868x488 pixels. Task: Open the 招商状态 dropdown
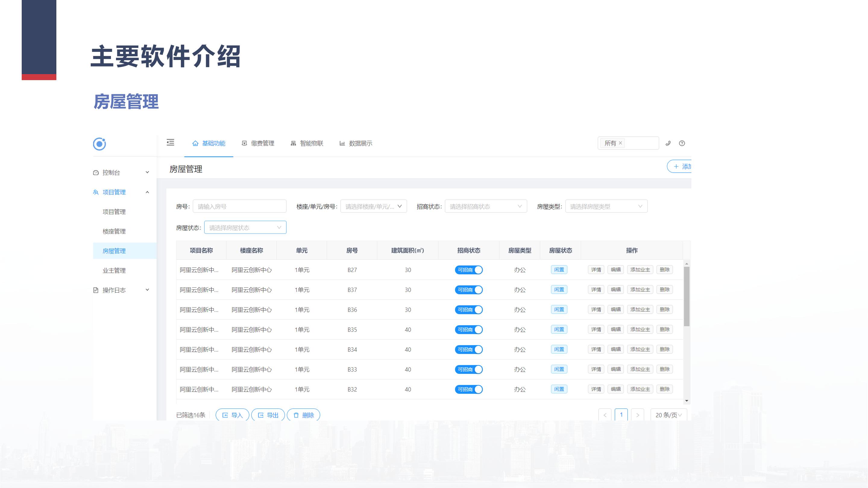click(486, 206)
